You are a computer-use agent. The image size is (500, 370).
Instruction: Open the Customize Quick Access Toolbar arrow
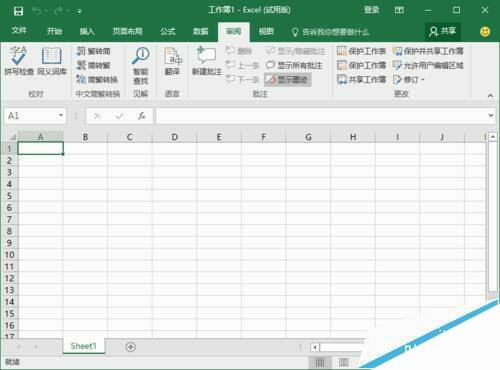coord(80,11)
